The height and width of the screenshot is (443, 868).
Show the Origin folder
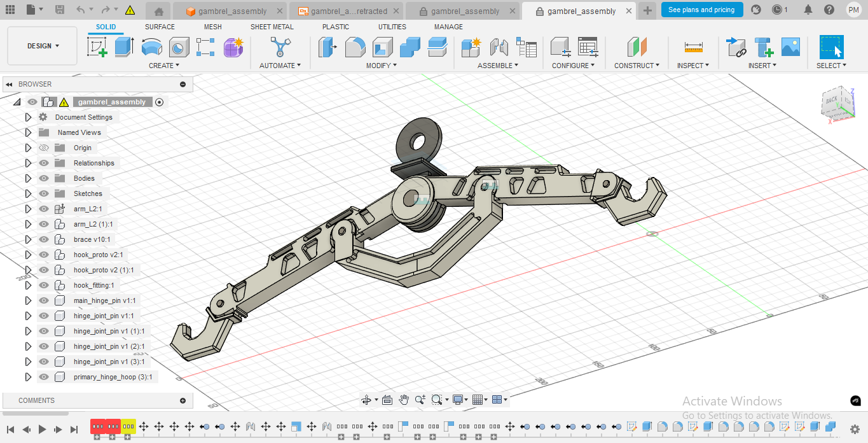44,148
